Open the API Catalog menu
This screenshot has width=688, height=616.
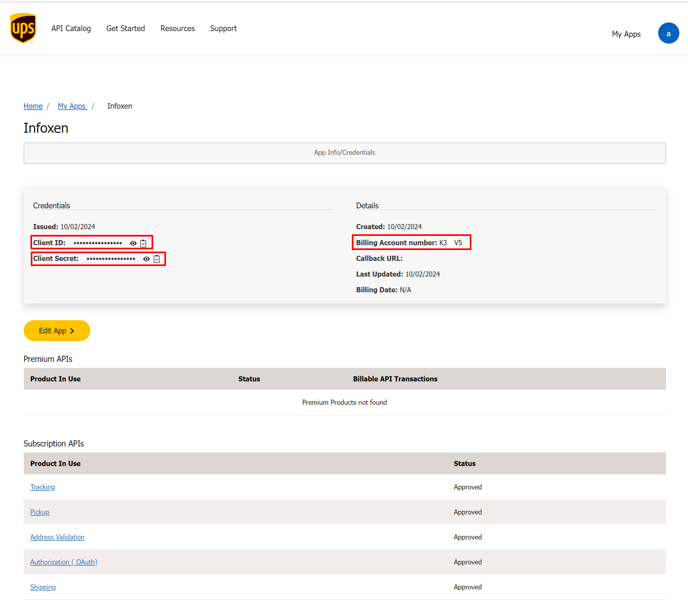tap(71, 29)
